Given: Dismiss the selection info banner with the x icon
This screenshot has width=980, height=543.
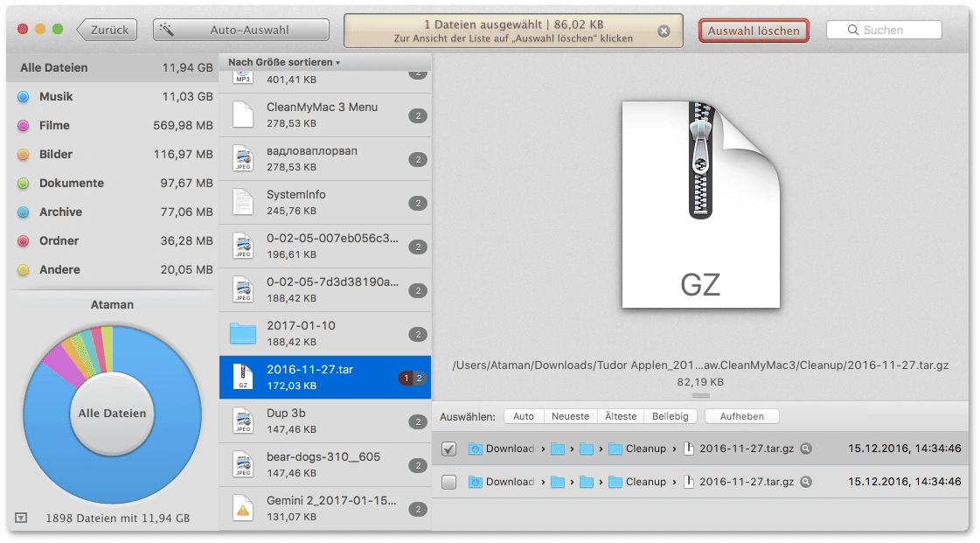Looking at the screenshot, I should point(664,31).
